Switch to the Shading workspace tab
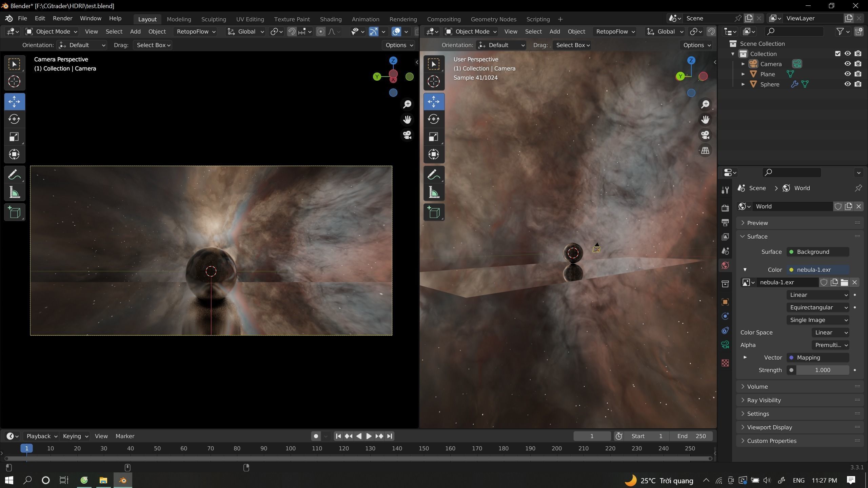The height and width of the screenshot is (488, 868). click(x=330, y=19)
